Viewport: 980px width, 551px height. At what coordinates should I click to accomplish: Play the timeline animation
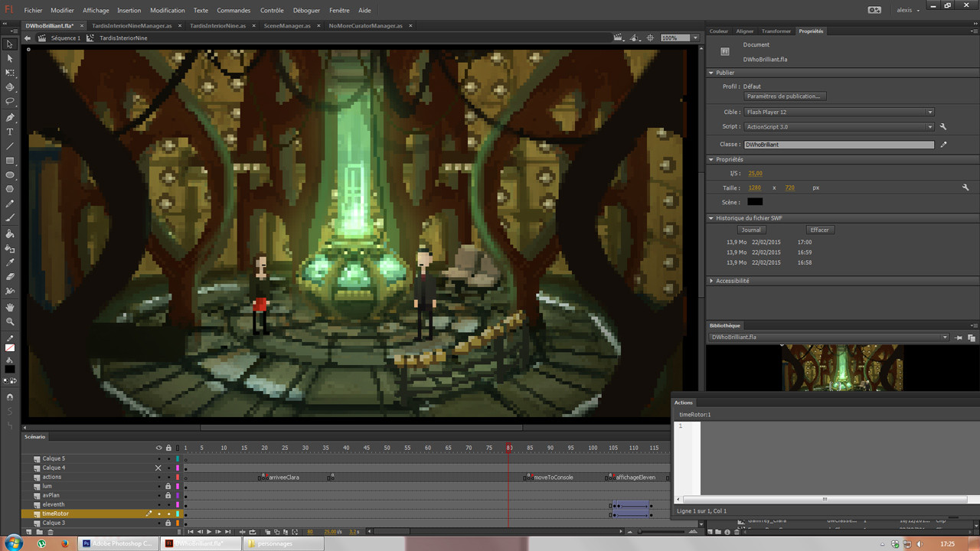(x=209, y=532)
